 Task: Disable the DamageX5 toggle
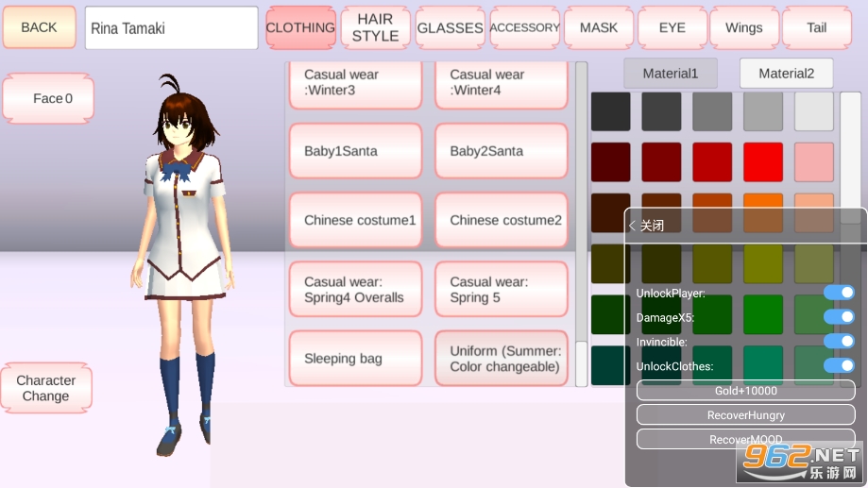click(838, 317)
